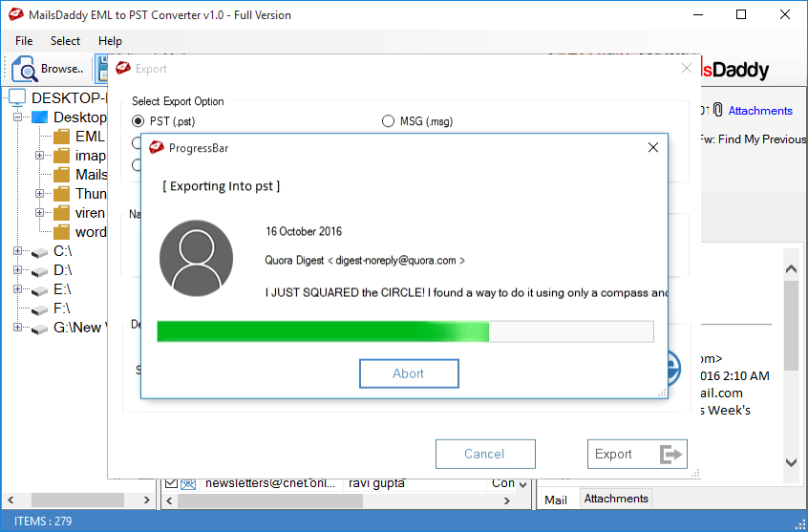Click the preview pane scroll down arrow
The width and height of the screenshot is (808, 532).
791,462
